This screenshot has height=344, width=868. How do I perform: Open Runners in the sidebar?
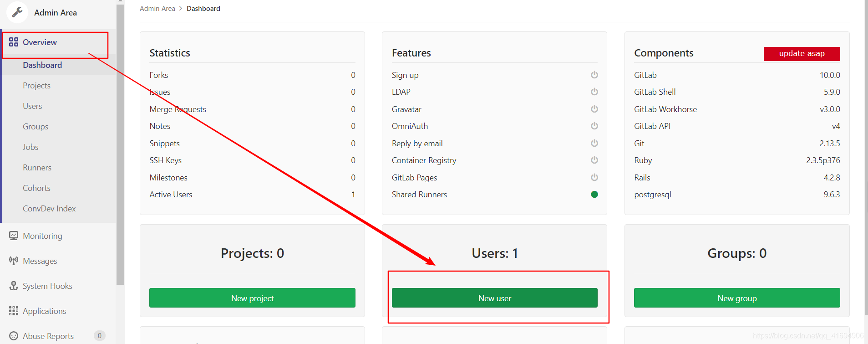click(37, 168)
